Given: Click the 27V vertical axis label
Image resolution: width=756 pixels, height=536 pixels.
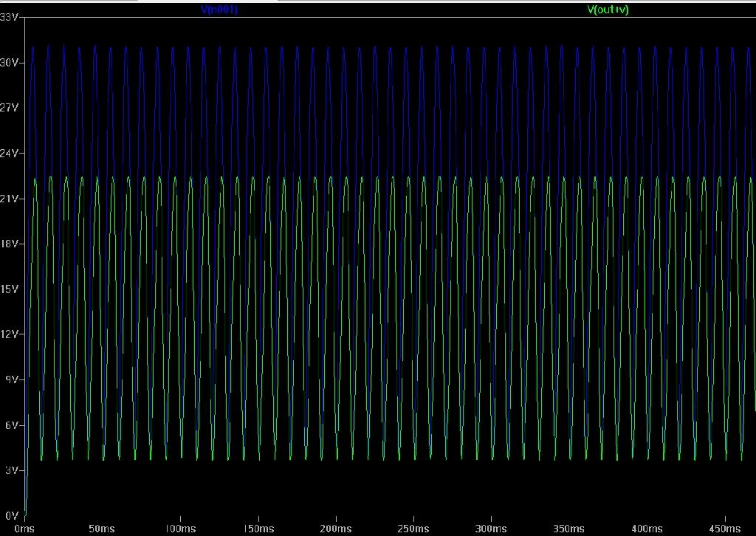Looking at the screenshot, I should [x=9, y=108].
